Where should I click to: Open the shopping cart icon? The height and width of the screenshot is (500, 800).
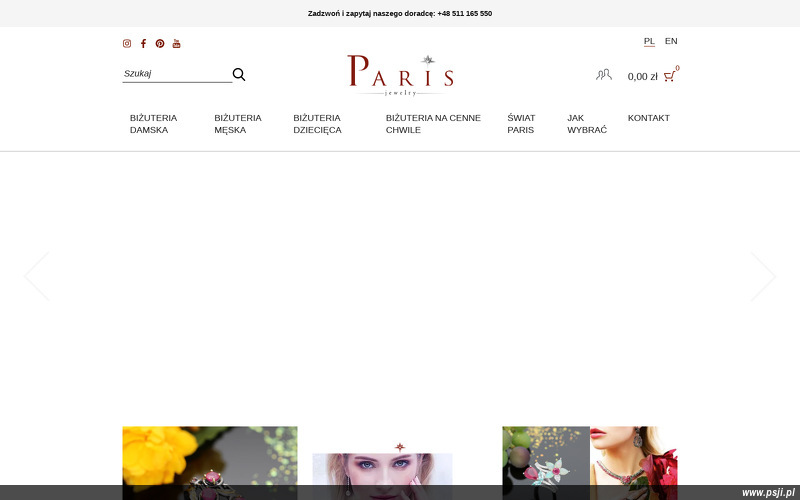[x=670, y=76]
